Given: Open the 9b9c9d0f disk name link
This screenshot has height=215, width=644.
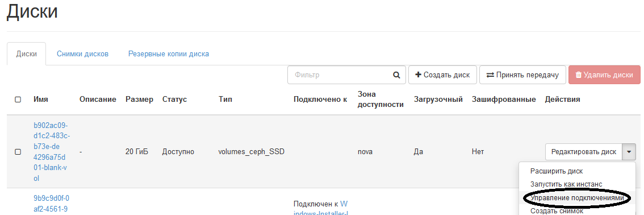Looking at the screenshot, I should click(51, 203).
